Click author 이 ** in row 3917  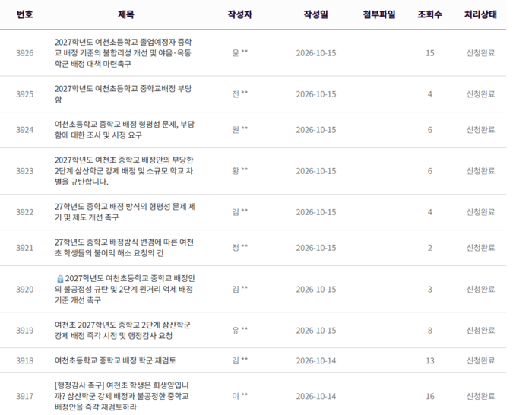(240, 396)
